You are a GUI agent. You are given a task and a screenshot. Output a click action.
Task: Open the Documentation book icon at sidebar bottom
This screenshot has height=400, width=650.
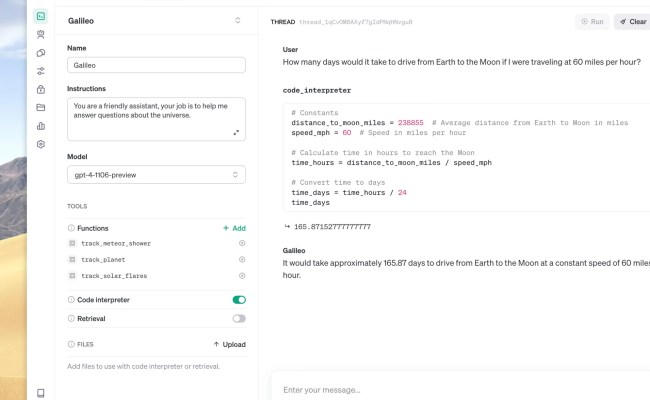[x=41, y=393]
